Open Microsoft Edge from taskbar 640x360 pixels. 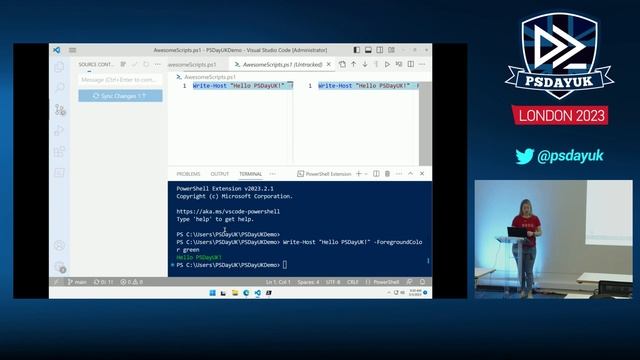point(246,293)
